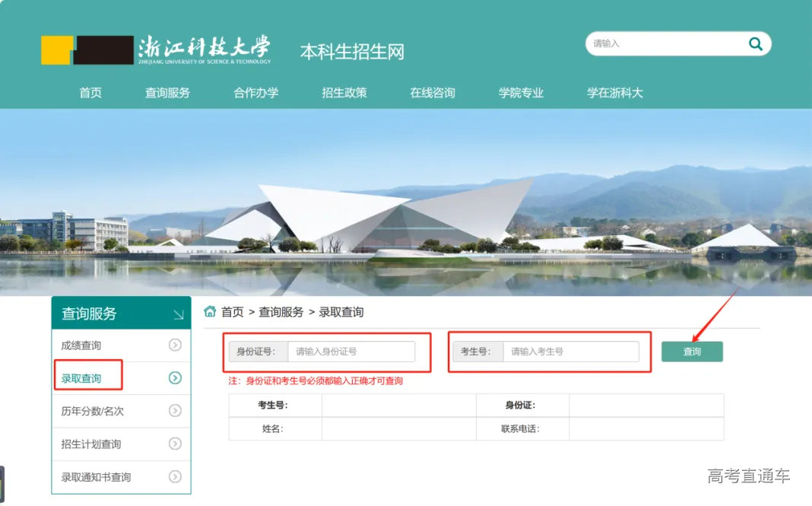Expand the 学院专业 navigation entry
The image size is (812, 506).
[x=521, y=93]
